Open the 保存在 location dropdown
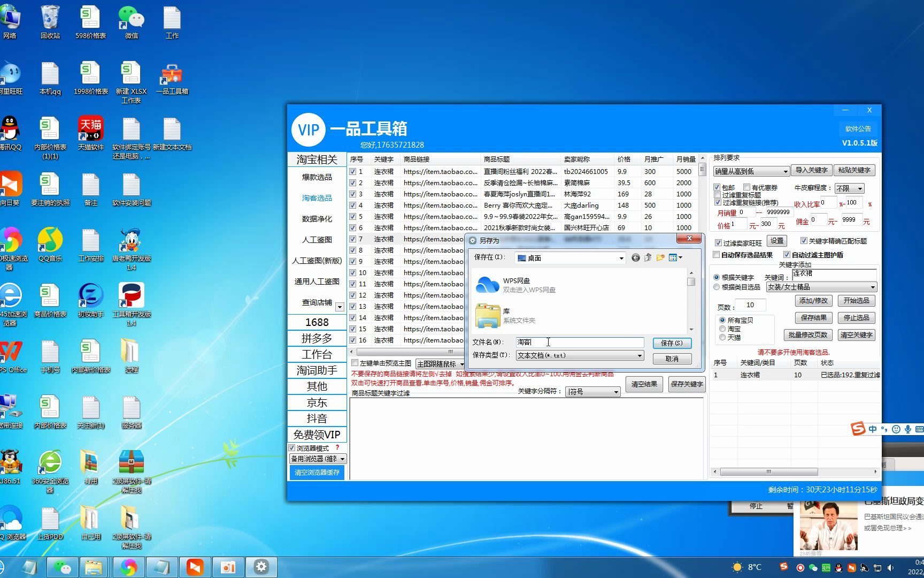 tap(570, 258)
